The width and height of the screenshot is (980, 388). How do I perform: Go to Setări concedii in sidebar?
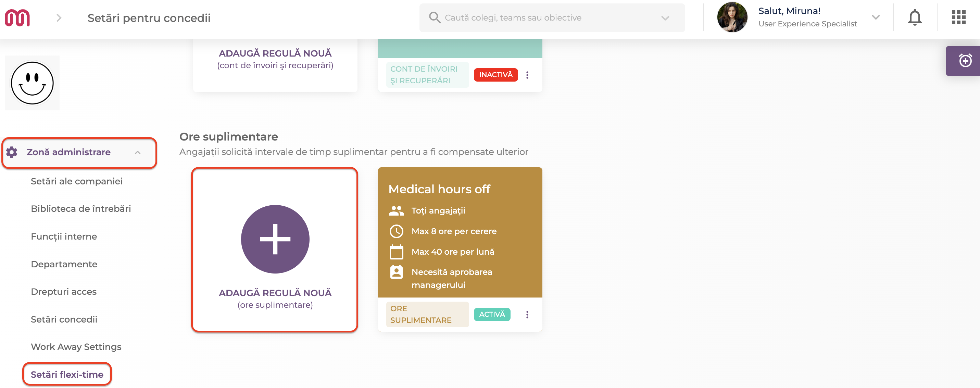pos(64,319)
